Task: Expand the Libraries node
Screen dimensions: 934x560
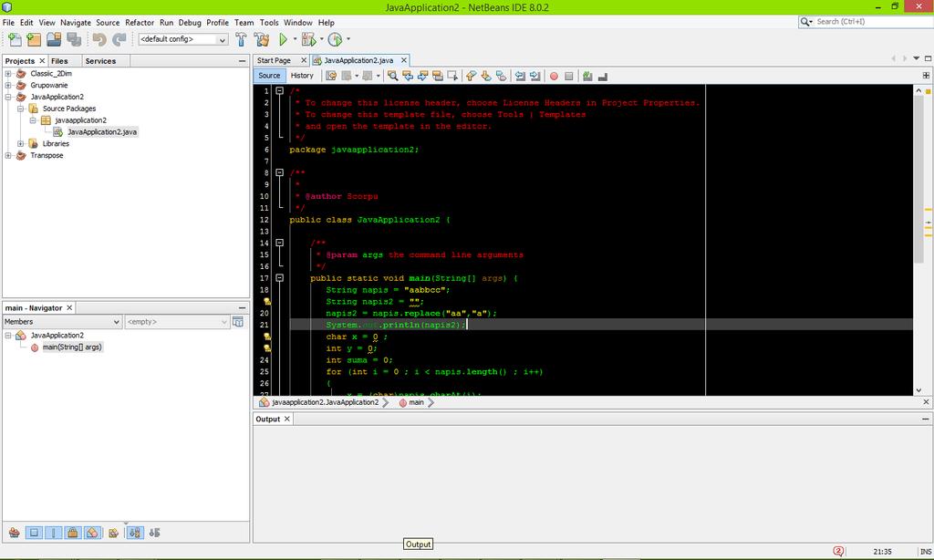Action: pyautogui.click(x=20, y=143)
